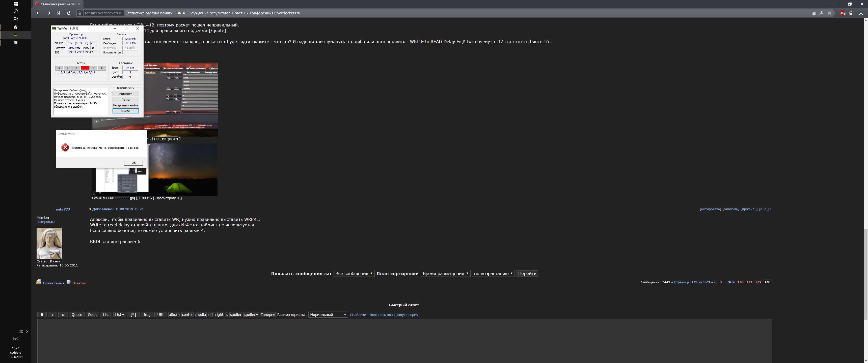Click the browser reload page icon
Screen dimensions: 868x363
[69, 13]
